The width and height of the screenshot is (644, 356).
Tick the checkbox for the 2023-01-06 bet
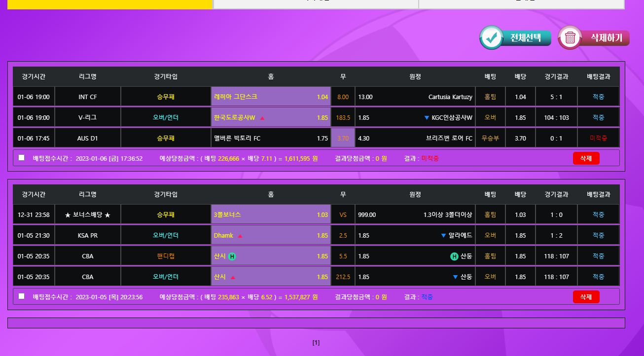tap(21, 158)
